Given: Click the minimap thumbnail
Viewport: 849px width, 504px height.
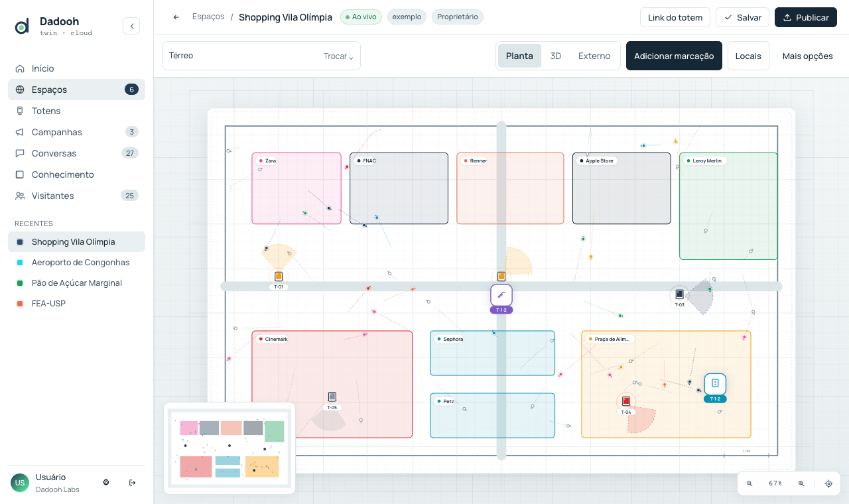Looking at the screenshot, I should (229, 448).
